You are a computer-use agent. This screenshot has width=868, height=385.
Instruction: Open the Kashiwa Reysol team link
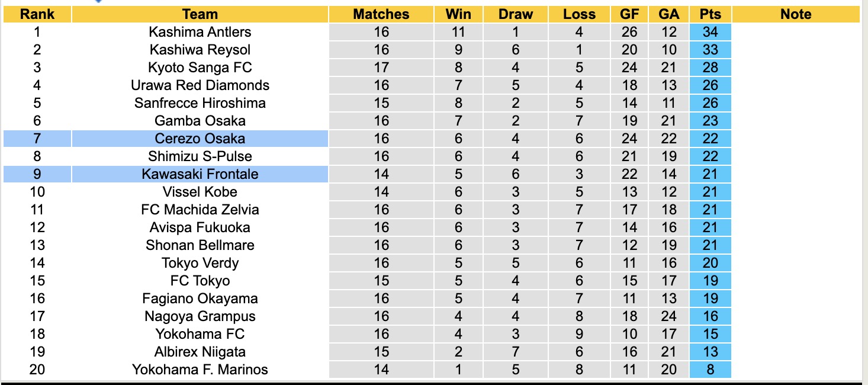pos(200,50)
